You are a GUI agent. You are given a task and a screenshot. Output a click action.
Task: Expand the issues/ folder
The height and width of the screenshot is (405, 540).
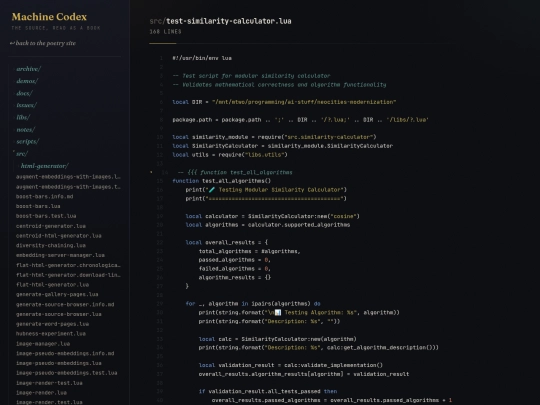point(26,105)
